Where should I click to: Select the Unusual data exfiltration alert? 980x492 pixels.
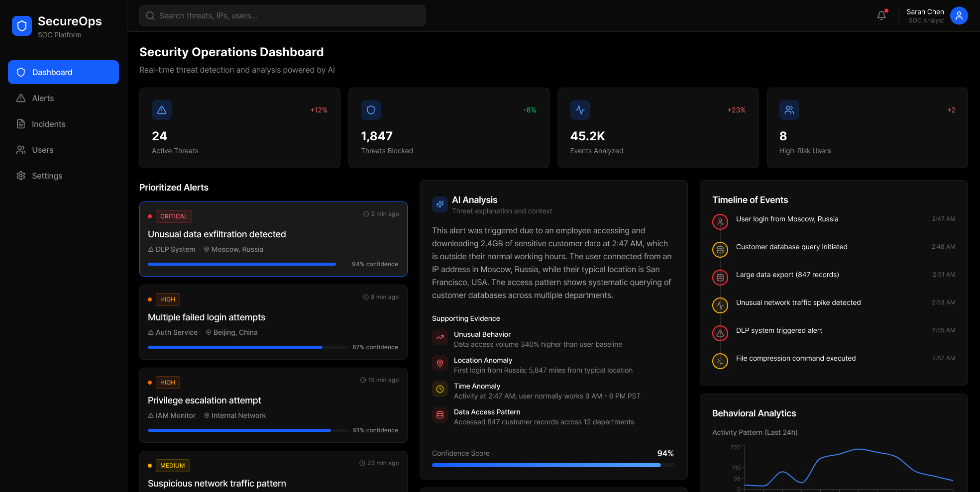[273, 239]
